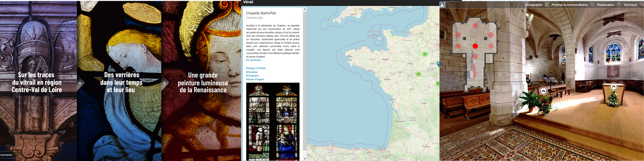Click the 'Vitrail' window title
The height and width of the screenshot is (161, 644).
[248, 2]
